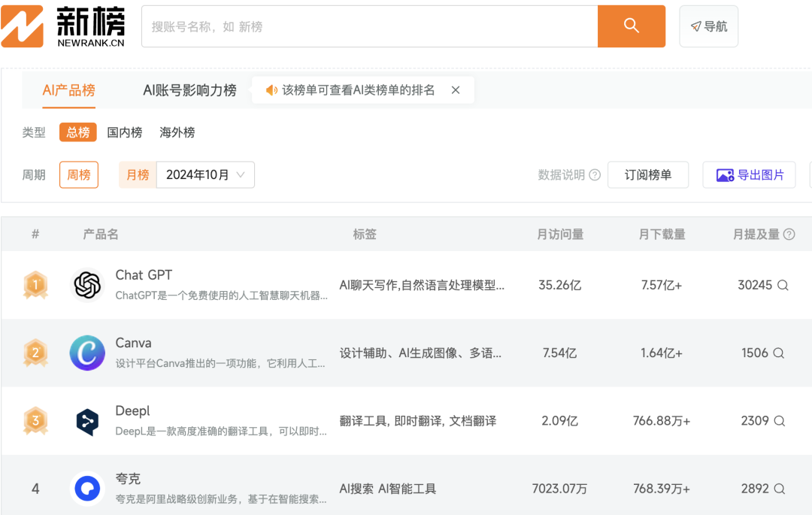Click the 标签 column header
Viewport: 812px width, 515px height.
365,235
